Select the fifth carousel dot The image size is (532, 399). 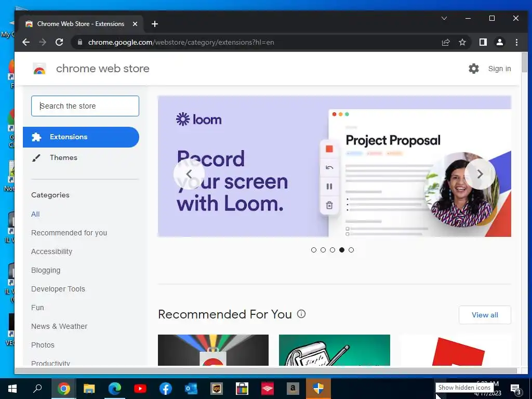tap(351, 250)
